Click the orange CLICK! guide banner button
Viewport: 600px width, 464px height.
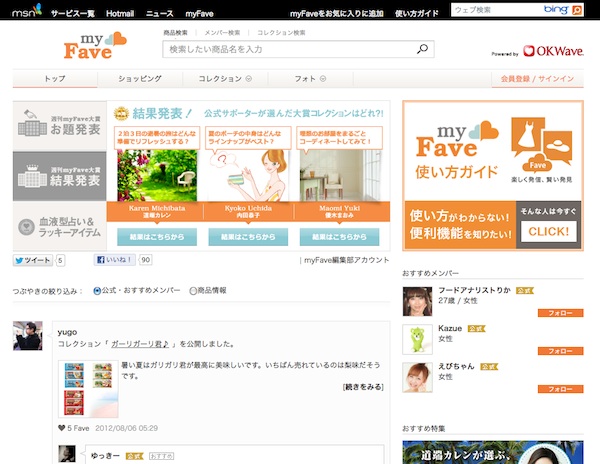(x=548, y=231)
